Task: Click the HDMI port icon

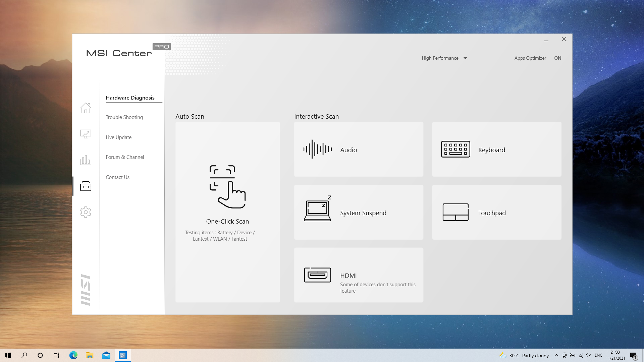Action: tap(317, 275)
